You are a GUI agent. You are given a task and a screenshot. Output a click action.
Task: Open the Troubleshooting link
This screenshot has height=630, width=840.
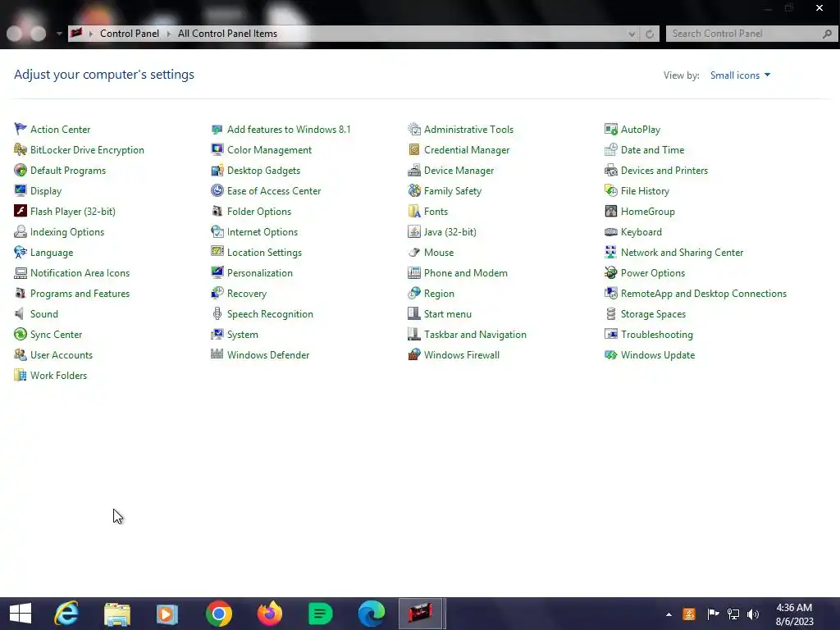pos(657,335)
